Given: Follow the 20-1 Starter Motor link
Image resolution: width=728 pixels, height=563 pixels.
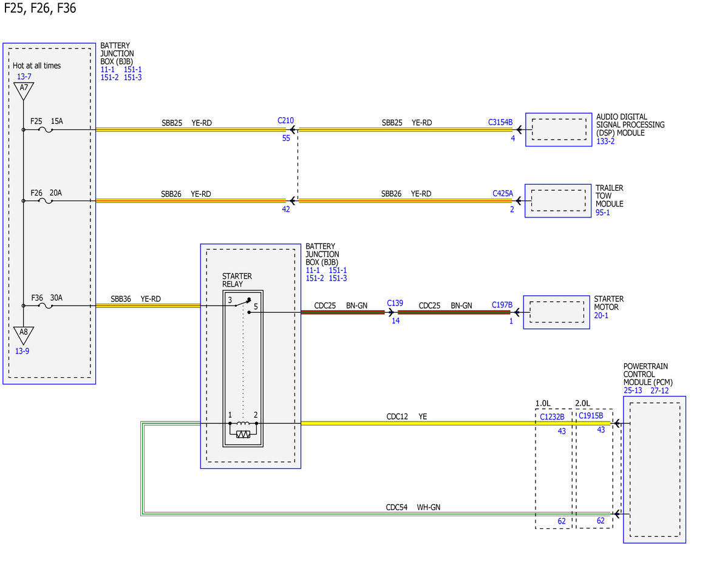Looking at the screenshot, I should tap(601, 315).
